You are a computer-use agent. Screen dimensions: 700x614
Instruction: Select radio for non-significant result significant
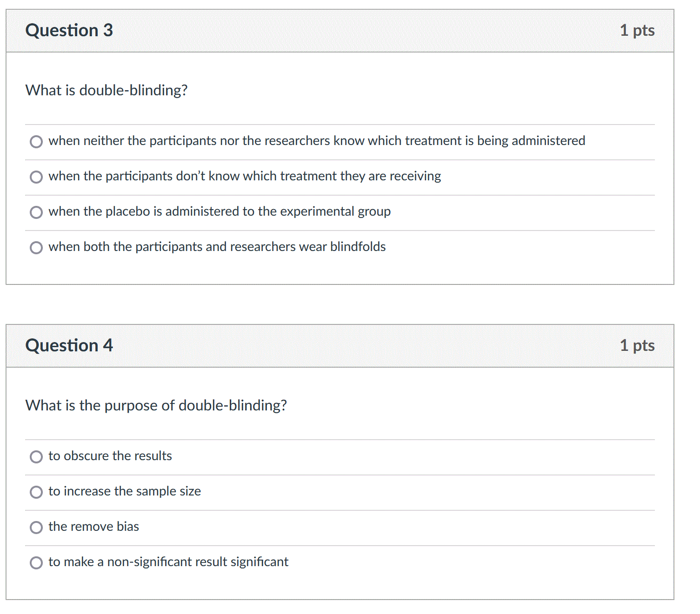click(36, 563)
